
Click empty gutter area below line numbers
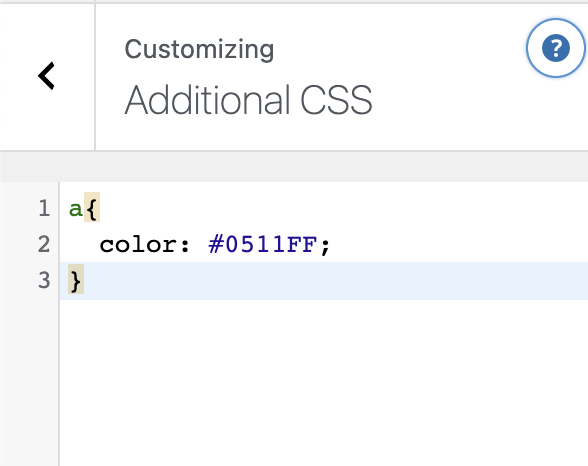pos(29,382)
